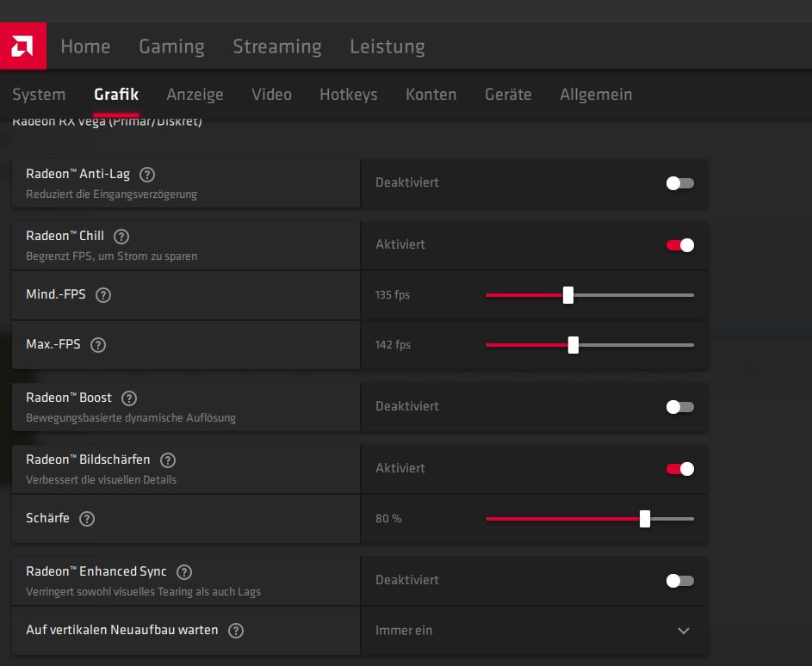Image resolution: width=812 pixels, height=666 pixels.
Task: Switch to the Anzeige tab
Action: (195, 95)
